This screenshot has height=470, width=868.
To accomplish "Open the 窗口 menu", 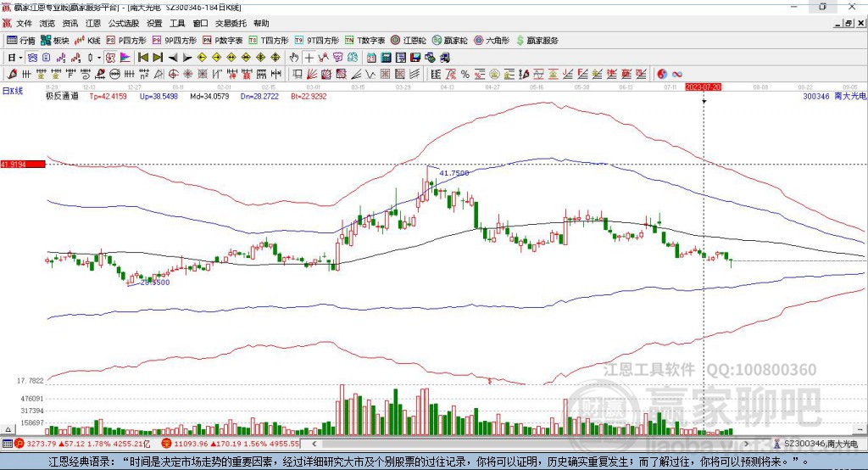I will 200,23.
